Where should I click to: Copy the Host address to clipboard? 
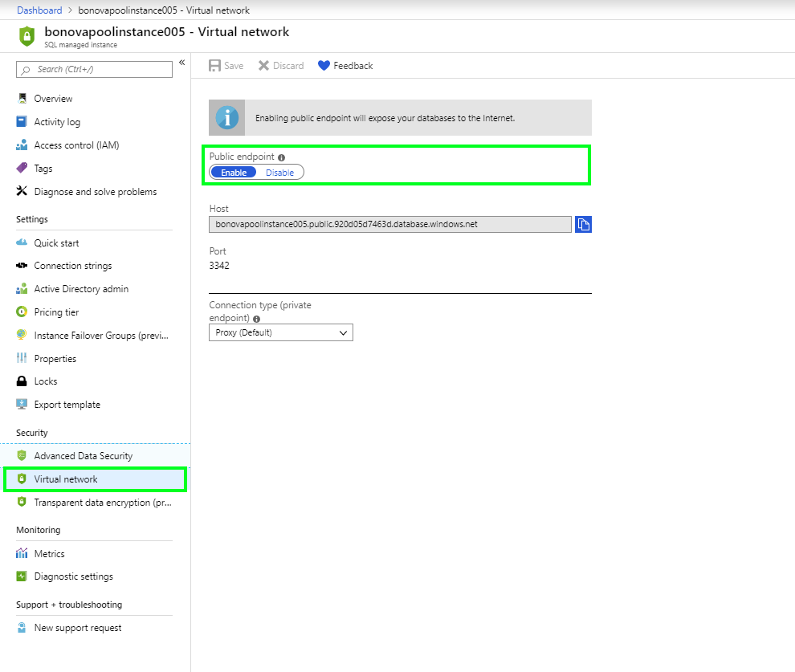tap(583, 224)
